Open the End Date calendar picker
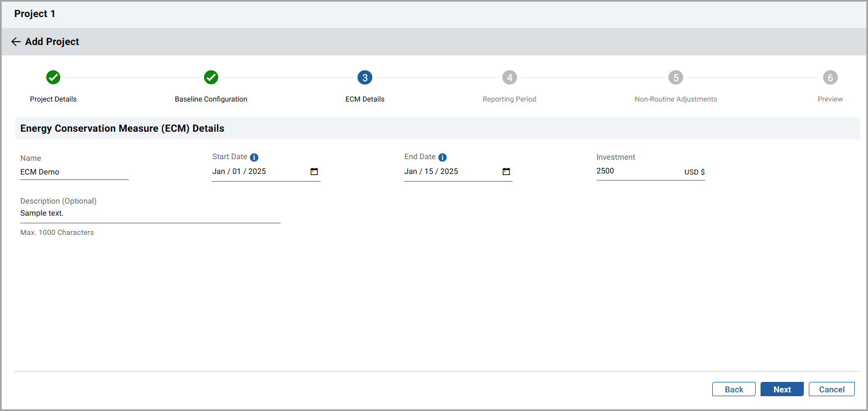Viewport: 868px width, 411px height. [506, 172]
